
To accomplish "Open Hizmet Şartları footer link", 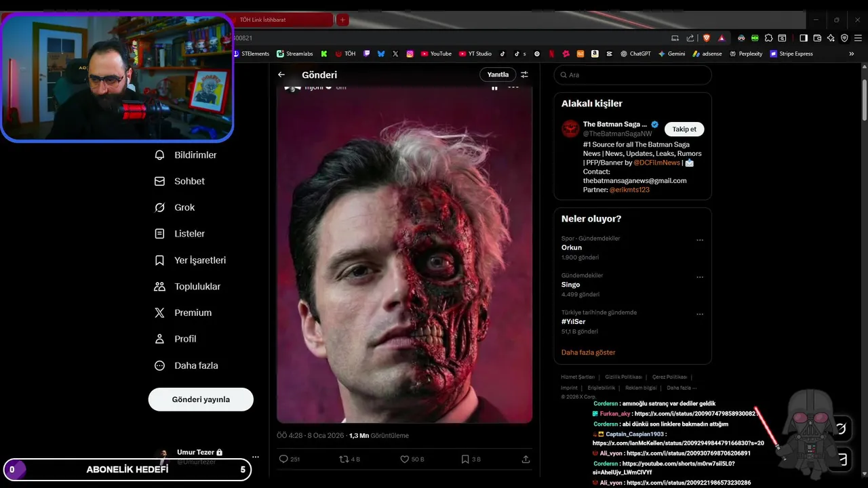I will pyautogui.click(x=578, y=377).
